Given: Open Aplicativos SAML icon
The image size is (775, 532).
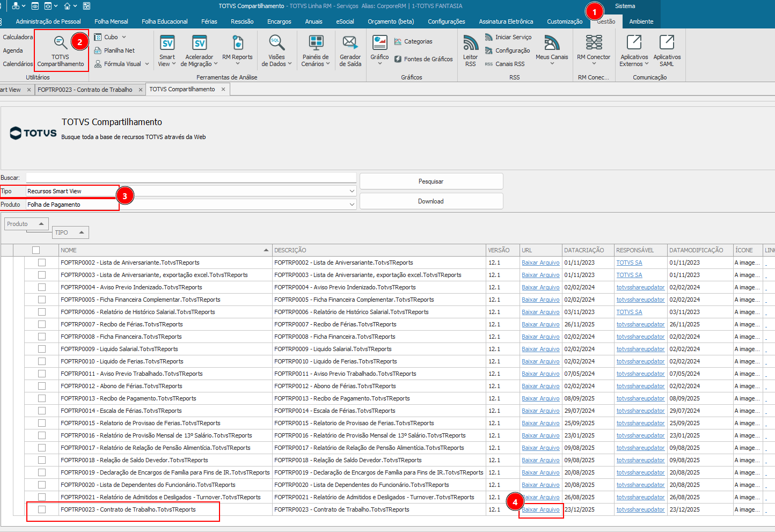Looking at the screenshot, I should pyautogui.click(x=667, y=43).
